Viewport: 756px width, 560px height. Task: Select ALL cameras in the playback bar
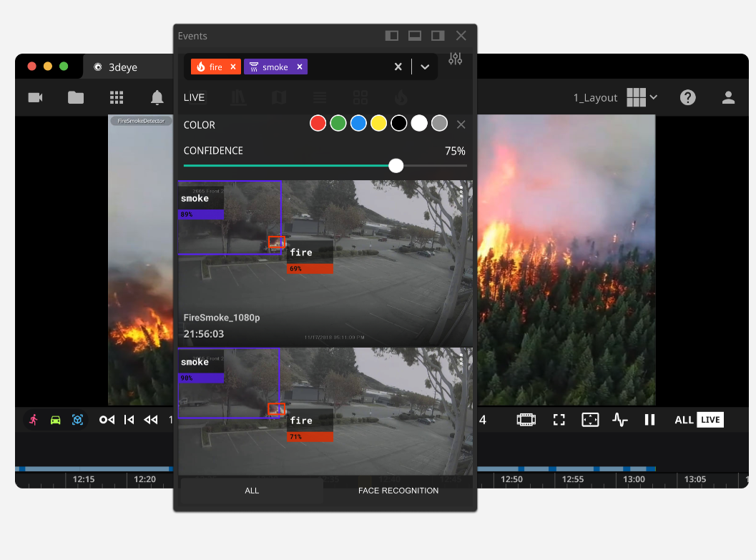684,420
